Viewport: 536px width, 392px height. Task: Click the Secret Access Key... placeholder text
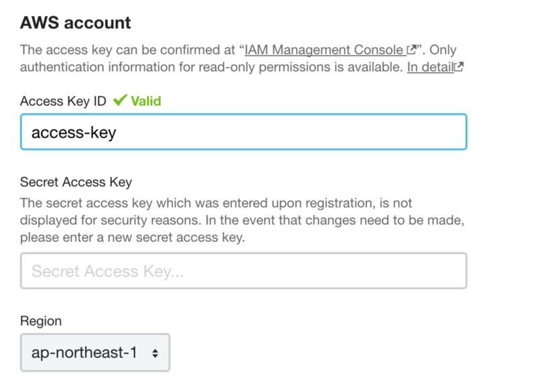tap(108, 271)
